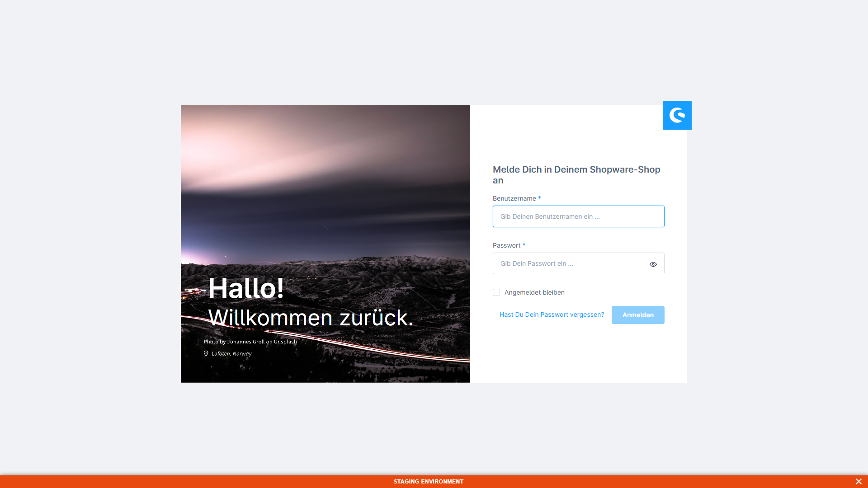Click the Angemeldet bleiben label text
This screenshot has width=868, height=488.
tap(534, 292)
